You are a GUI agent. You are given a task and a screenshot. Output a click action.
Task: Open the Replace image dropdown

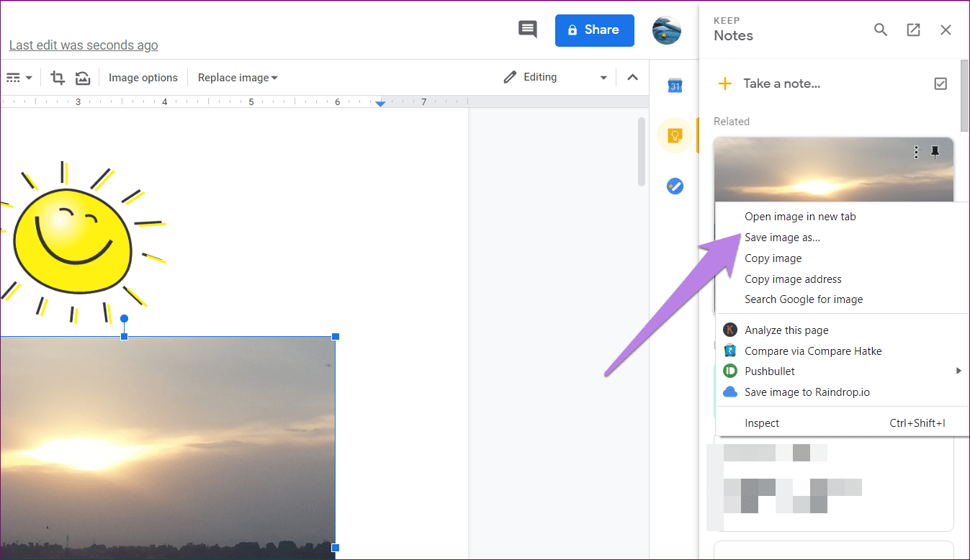pyautogui.click(x=237, y=77)
